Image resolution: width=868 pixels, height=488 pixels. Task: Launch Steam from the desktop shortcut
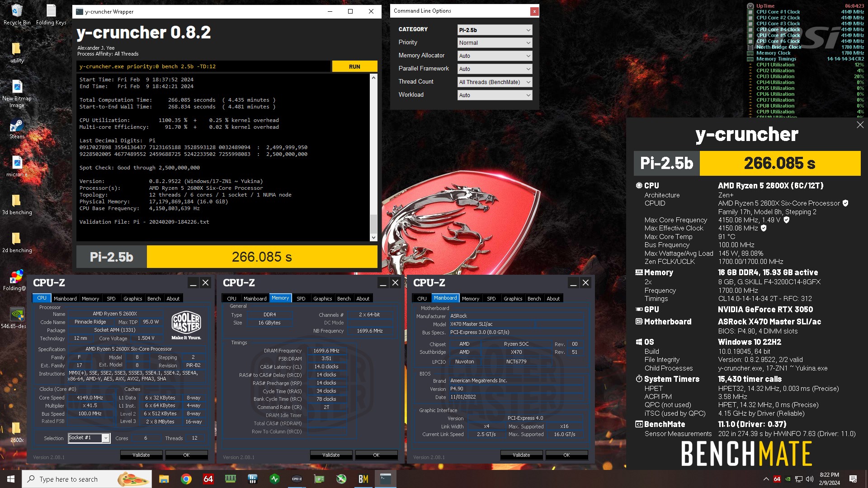coord(17,129)
